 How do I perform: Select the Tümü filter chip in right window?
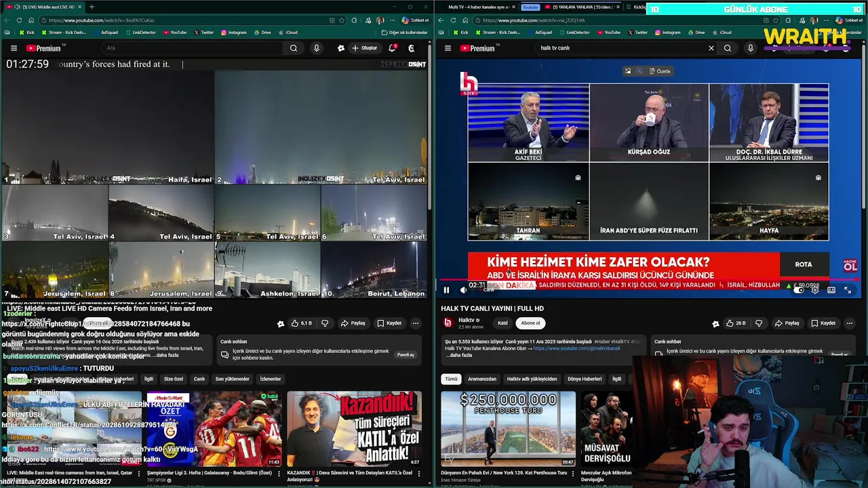(x=451, y=379)
